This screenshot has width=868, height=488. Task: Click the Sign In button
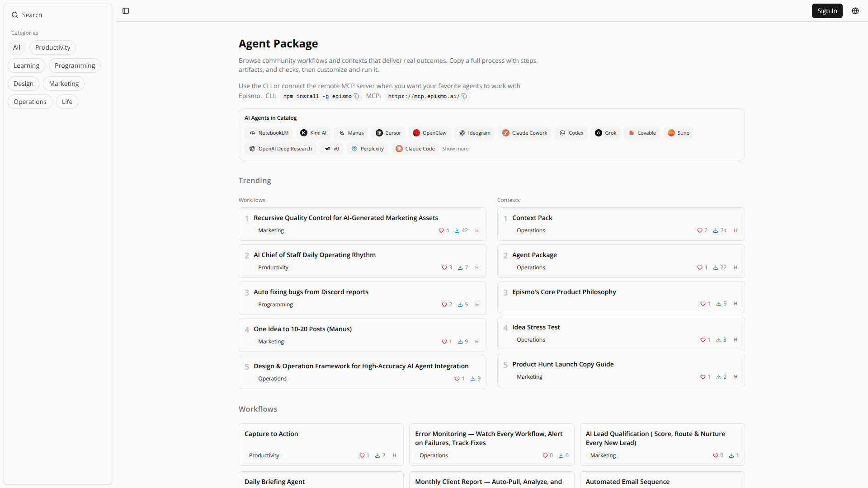(x=827, y=11)
